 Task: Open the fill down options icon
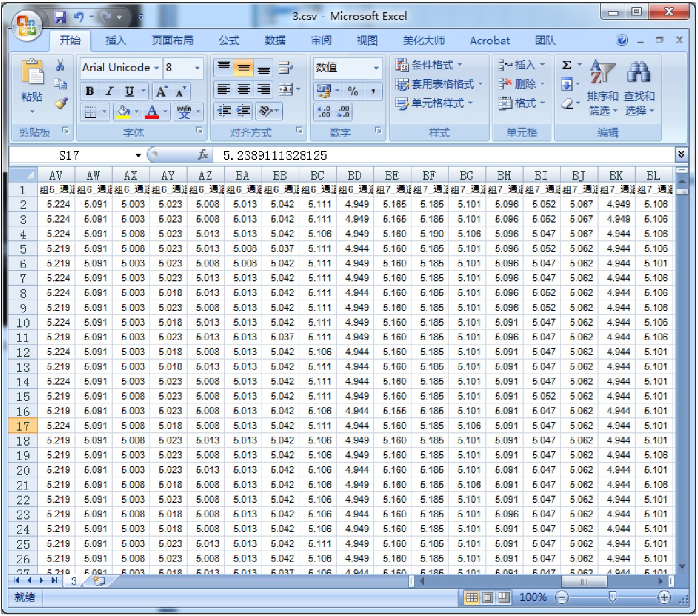pos(567,84)
